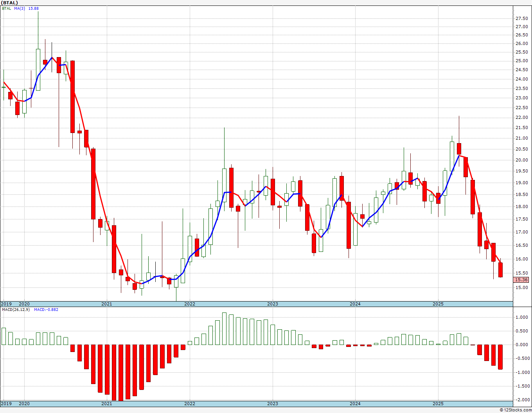Click the 2022 year marker on price axis
Image resolution: width=532 pixels, height=413 pixels.
pyautogui.click(x=190, y=304)
